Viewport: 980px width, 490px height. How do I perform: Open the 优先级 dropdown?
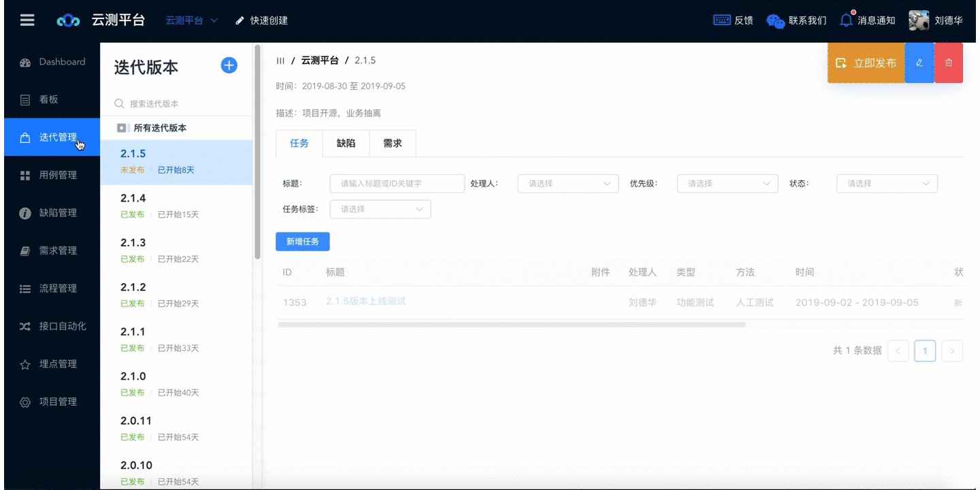[727, 184]
